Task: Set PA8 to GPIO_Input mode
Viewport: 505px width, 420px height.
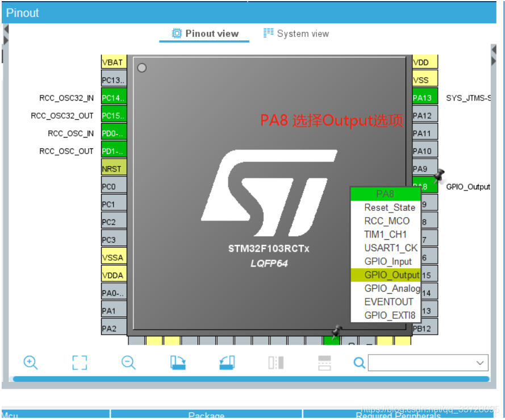Action: [389, 261]
